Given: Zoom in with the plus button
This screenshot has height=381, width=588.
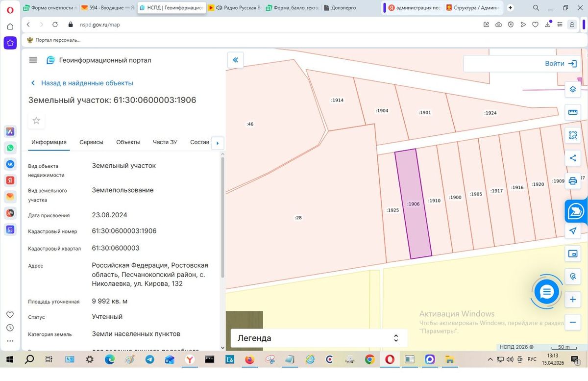Looking at the screenshot, I should pyautogui.click(x=573, y=299).
